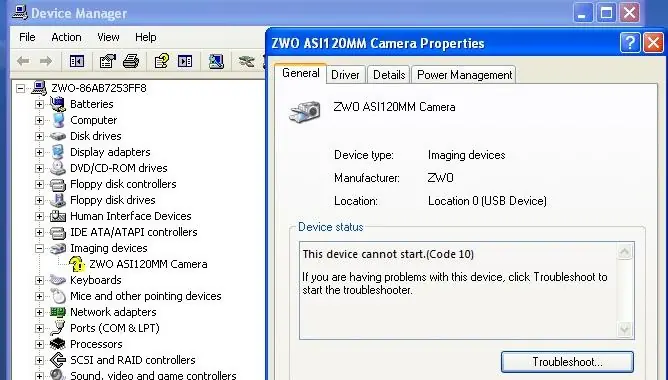Click device status scrollbar down arrow
The width and height of the screenshot is (668, 380).
point(625,329)
